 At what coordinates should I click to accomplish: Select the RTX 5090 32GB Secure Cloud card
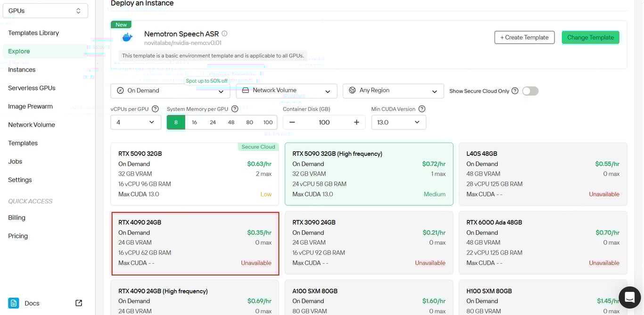pos(195,174)
